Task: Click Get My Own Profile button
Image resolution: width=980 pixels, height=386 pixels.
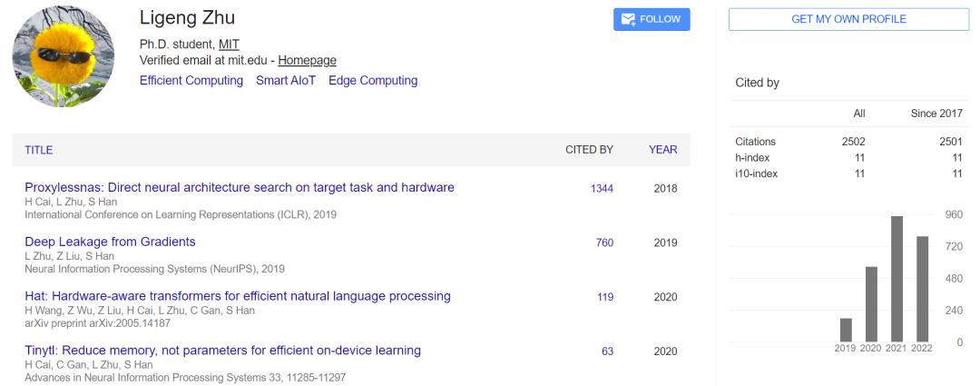Action: click(848, 19)
